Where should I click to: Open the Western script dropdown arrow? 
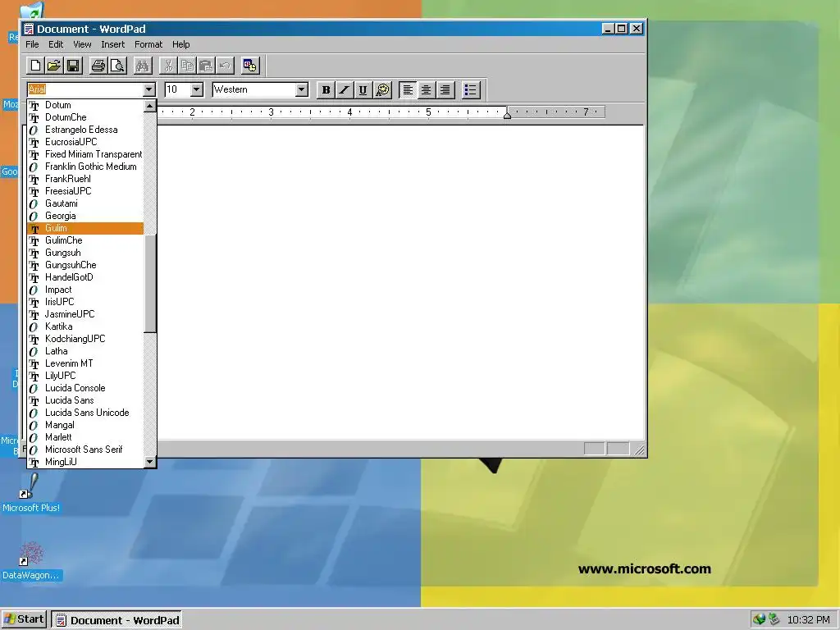coord(302,89)
